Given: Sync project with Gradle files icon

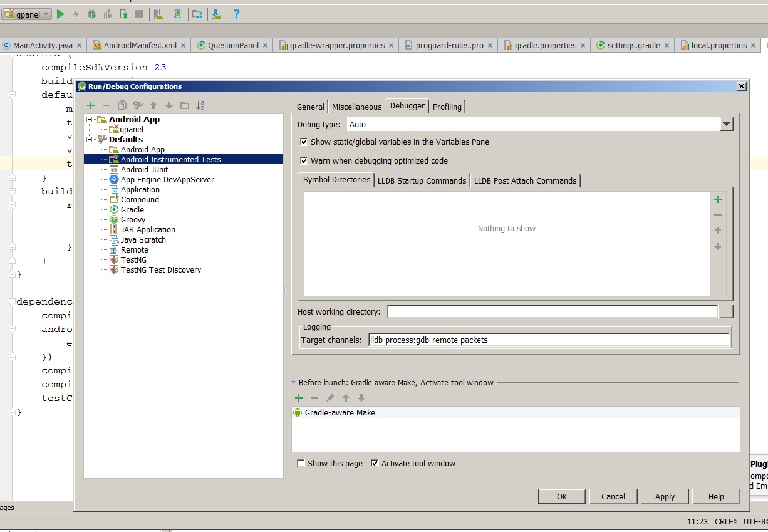Looking at the screenshot, I should (x=178, y=14).
